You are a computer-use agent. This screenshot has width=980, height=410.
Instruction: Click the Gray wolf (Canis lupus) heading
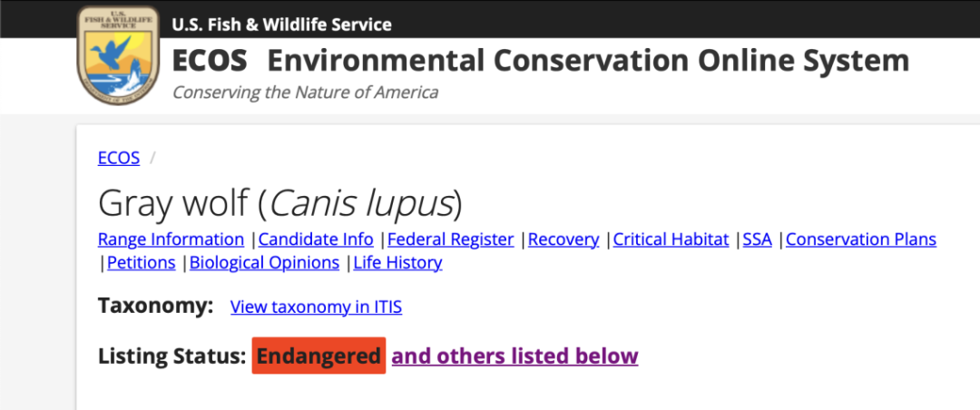click(280, 204)
